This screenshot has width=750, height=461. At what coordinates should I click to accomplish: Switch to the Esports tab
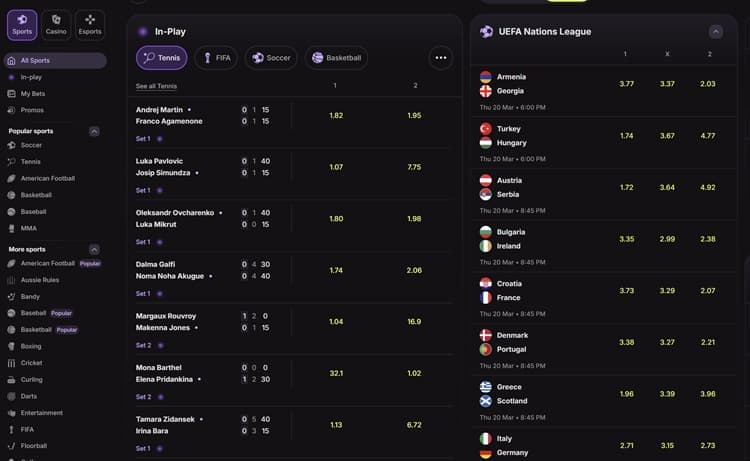[x=90, y=23]
